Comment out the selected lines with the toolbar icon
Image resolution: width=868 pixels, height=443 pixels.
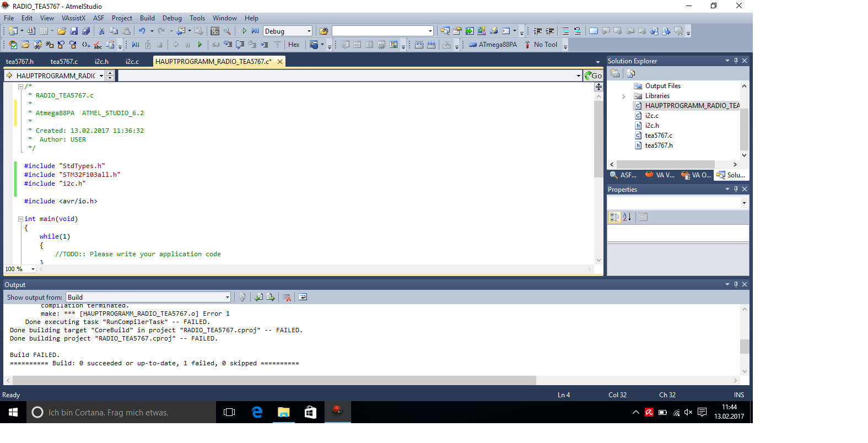pyautogui.click(x=565, y=31)
